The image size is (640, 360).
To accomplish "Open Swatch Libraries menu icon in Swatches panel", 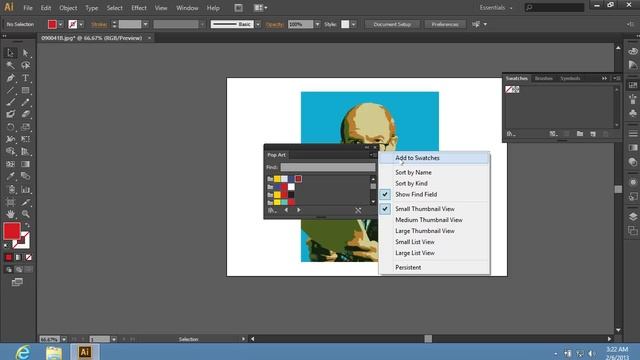I will click(511, 134).
